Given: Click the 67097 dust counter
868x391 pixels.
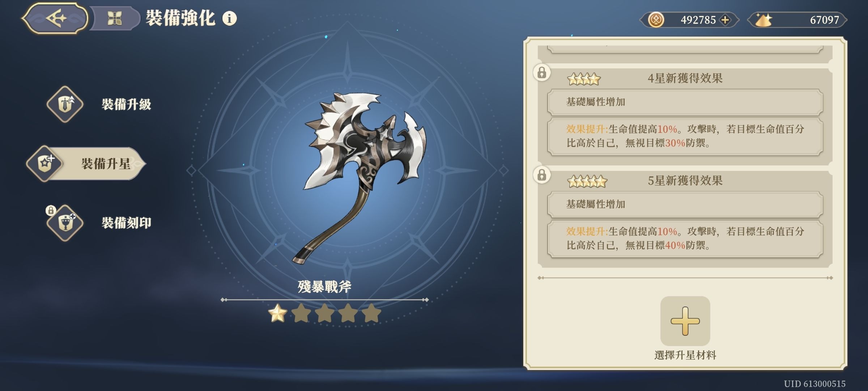Looking at the screenshot, I should 824,20.
